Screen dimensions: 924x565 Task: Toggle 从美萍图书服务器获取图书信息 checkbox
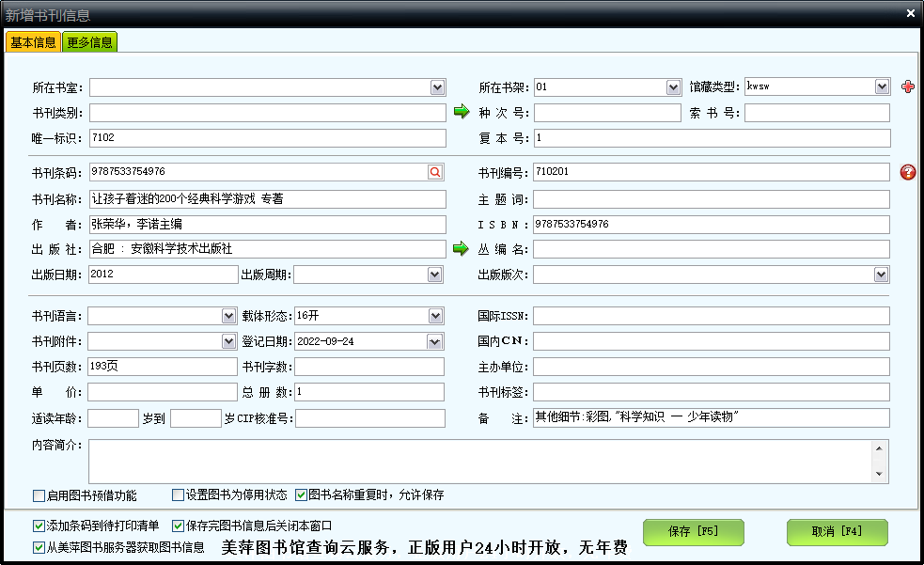[39, 547]
